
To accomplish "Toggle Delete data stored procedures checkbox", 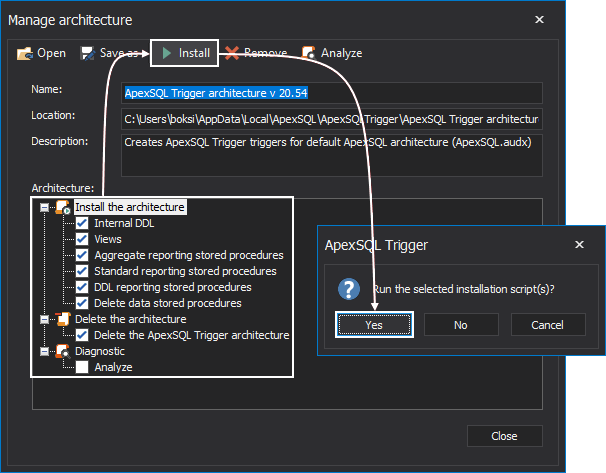I will coord(82,303).
